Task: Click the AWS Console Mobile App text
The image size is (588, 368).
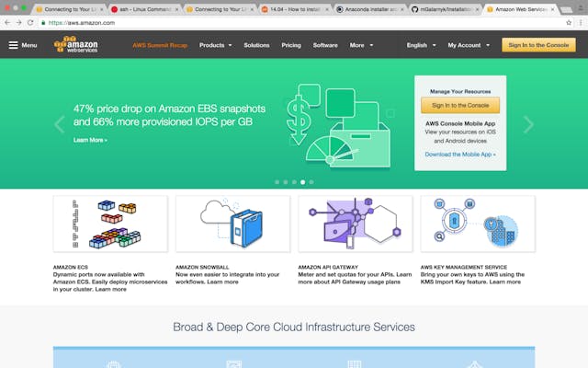Action: coord(460,123)
